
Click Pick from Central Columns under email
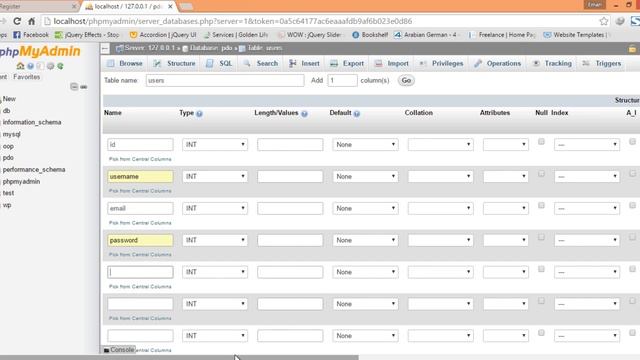coord(140,223)
